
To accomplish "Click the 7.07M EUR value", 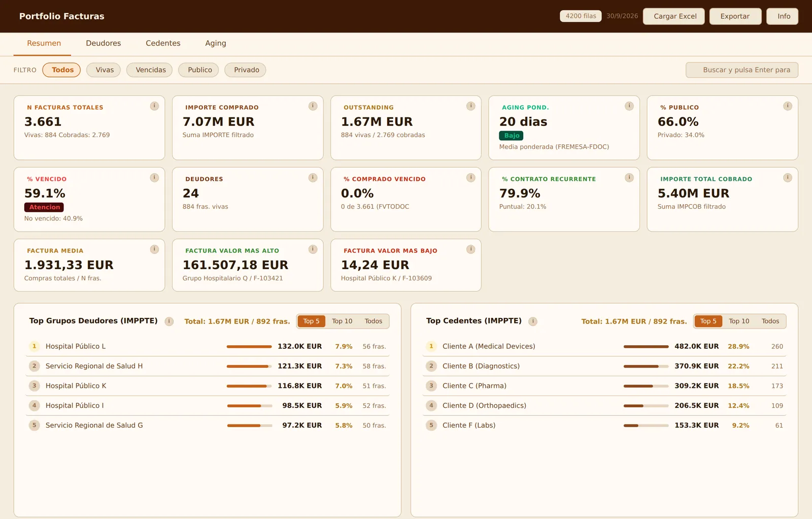I will pos(219,122).
